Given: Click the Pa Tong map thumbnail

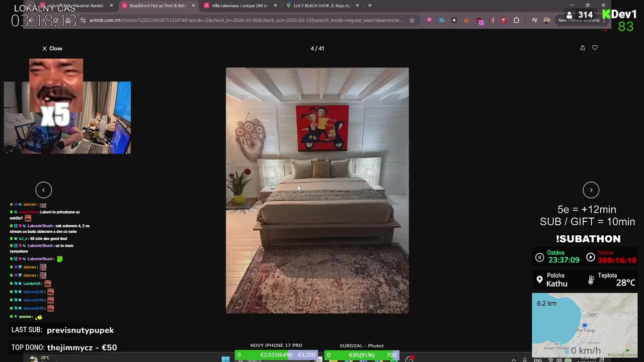Looking at the screenshot, I should [585, 325].
